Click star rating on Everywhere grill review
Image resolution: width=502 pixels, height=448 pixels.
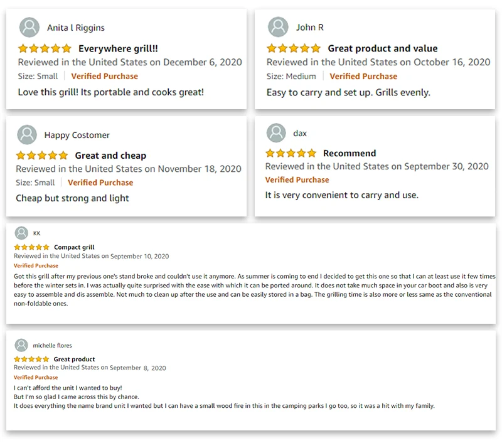coord(45,48)
